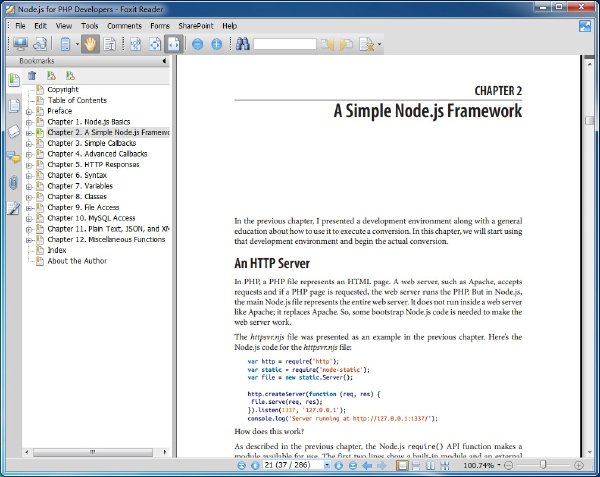Select the About the Author bookmark

pyautogui.click(x=77, y=261)
